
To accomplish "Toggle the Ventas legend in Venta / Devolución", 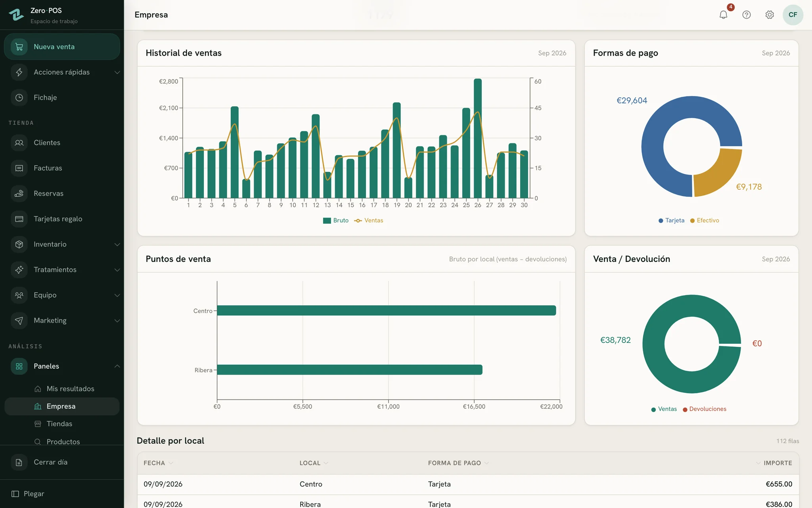I will tap(664, 409).
